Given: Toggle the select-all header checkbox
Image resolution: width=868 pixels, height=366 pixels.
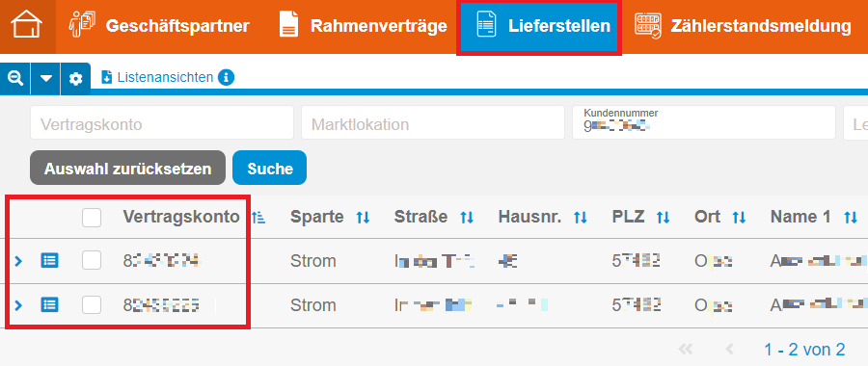Looking at the screenshot, I should pos(92,218).
